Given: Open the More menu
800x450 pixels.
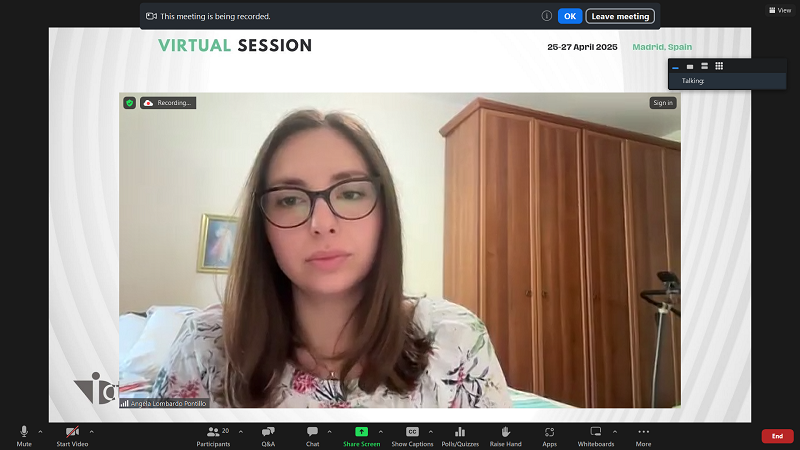Looking at the screenshot, I should click(643, 432).
